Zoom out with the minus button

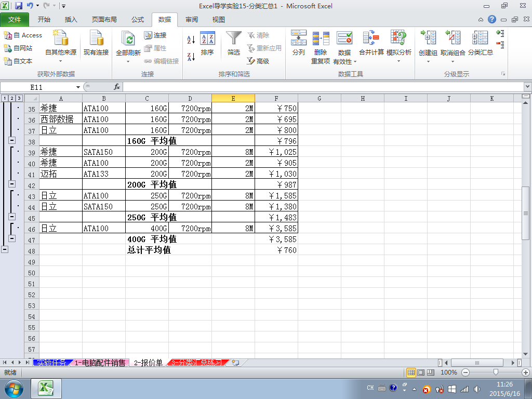[x=465, y=373]
